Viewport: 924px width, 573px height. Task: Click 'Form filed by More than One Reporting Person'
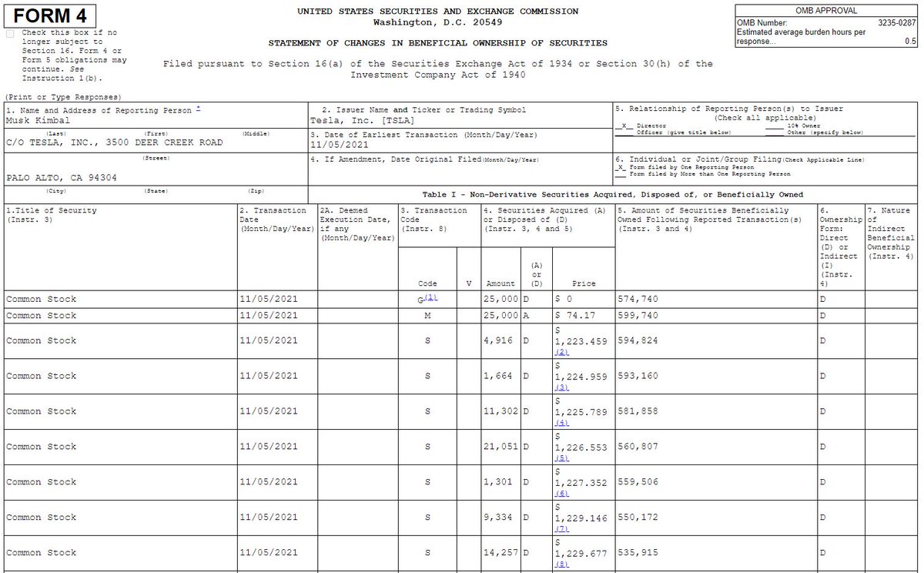click(x=702, y=174)
